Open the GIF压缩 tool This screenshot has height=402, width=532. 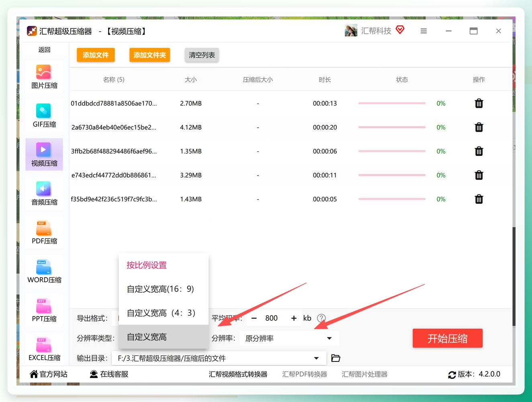point(44,116)
